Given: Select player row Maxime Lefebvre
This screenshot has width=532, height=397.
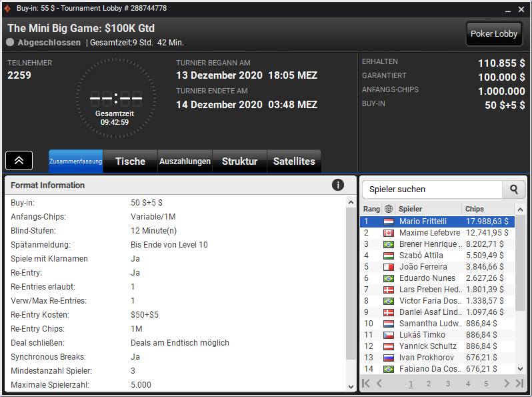Looking at the screenshot, I should click(x=437, y=233).
